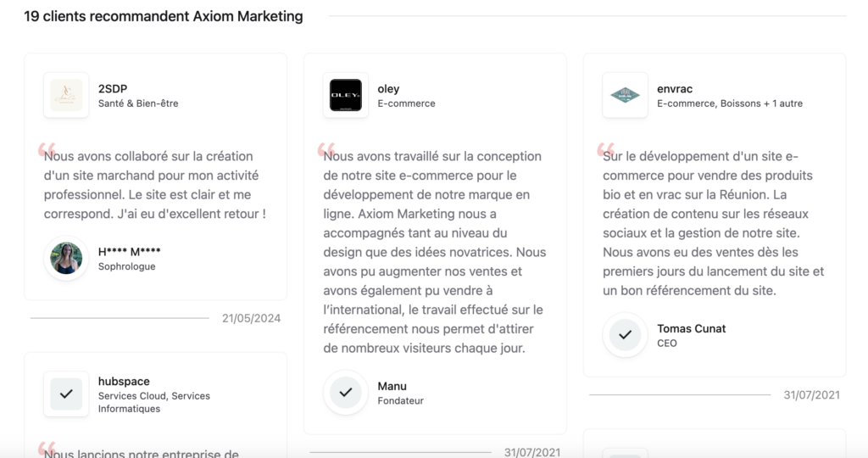Click the black OLEY logo
The image size is (868, 458).
point(346,95)
